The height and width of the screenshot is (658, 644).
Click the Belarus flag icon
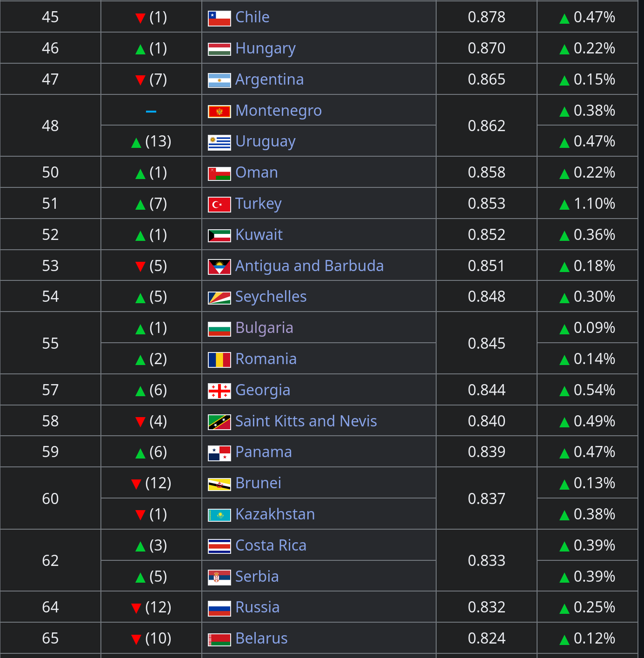pyautogui.click(x=219, y=639)
